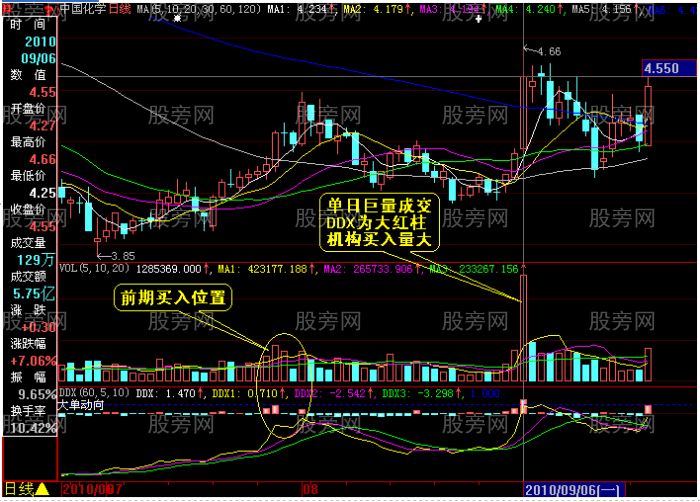This screenshot has width=700, height=502.
Task: Click the blue 1.000 value in DDX header
Action: tap(486, 393)
